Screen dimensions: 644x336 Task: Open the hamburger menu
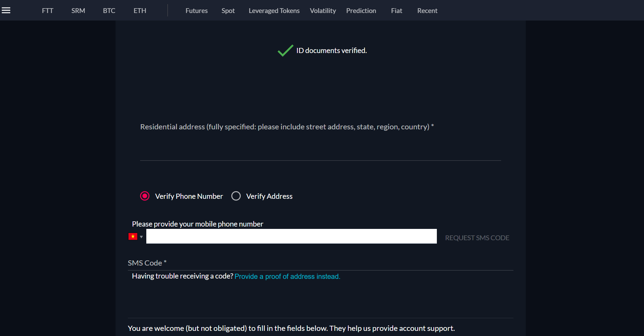[x=6, y=10]
